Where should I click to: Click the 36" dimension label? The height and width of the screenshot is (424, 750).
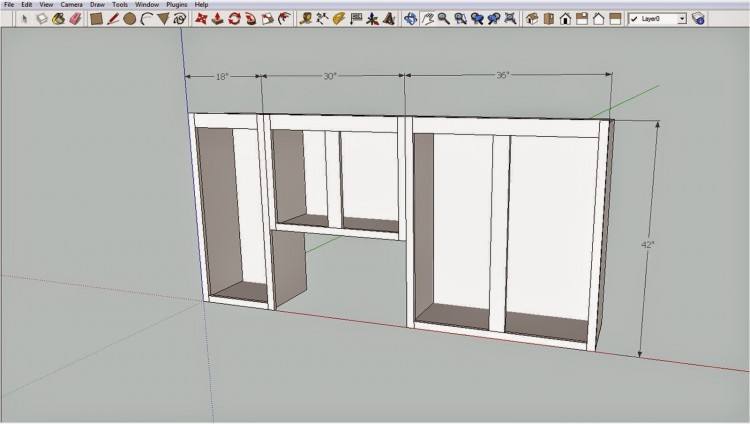click(502, 75)
